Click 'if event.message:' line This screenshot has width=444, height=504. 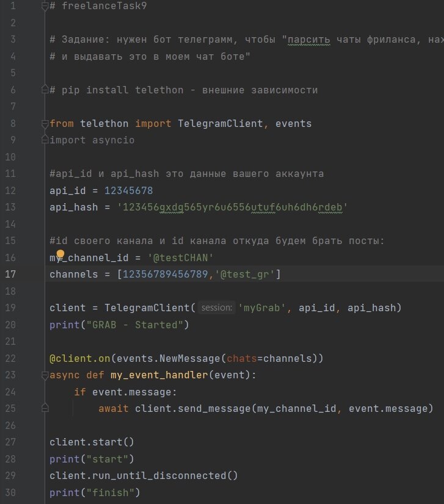coord(125,392)
